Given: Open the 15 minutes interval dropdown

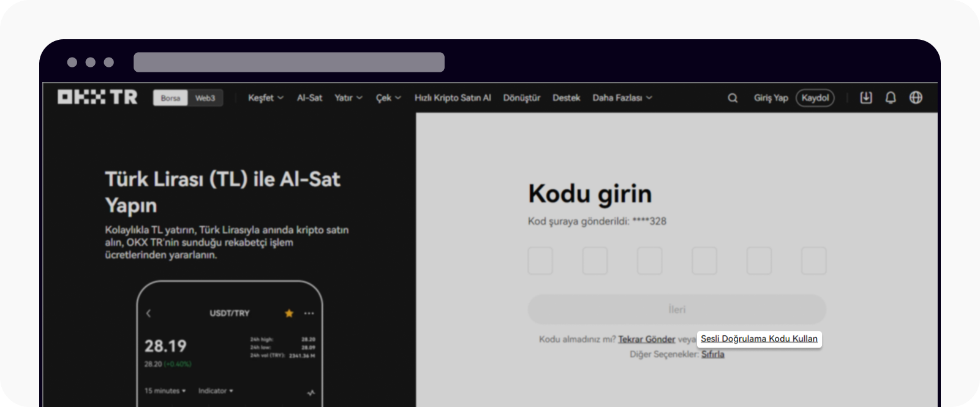Looking at the screenshot, I should pos(165,391).
